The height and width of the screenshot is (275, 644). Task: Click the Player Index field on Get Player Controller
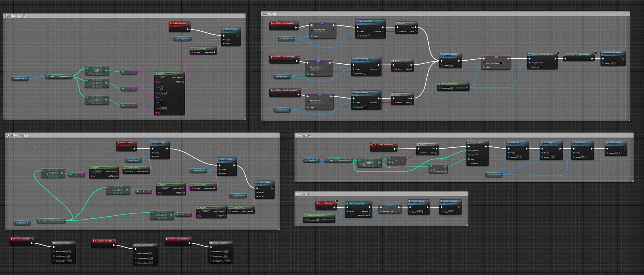452,88
